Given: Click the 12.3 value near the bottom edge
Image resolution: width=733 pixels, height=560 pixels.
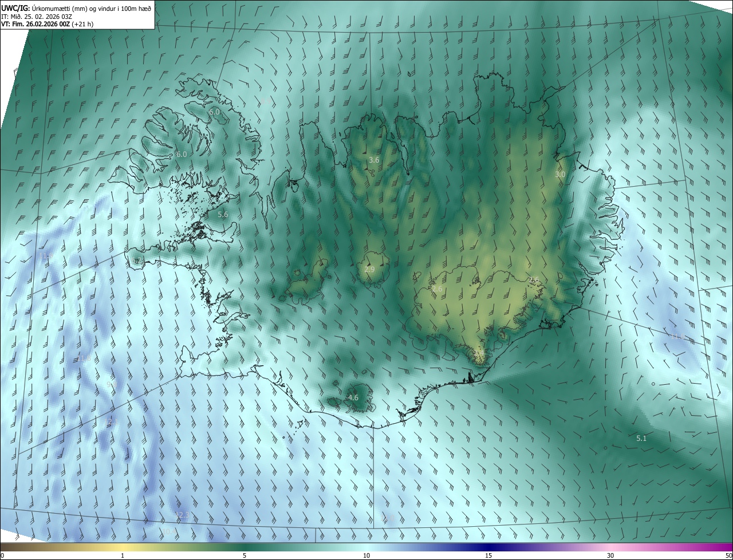Looking at the screenshot, I should click(182, 515).
